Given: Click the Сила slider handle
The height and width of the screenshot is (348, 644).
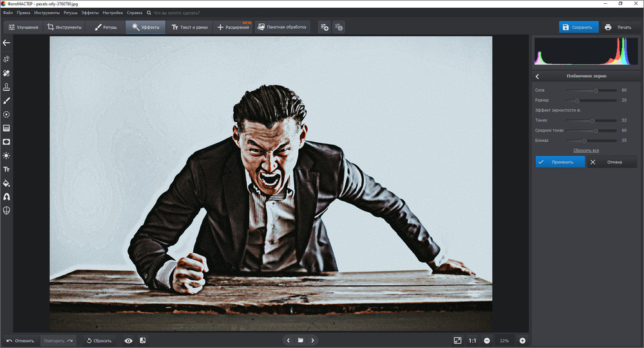Looking at the screenshot, I should (596, 91).
